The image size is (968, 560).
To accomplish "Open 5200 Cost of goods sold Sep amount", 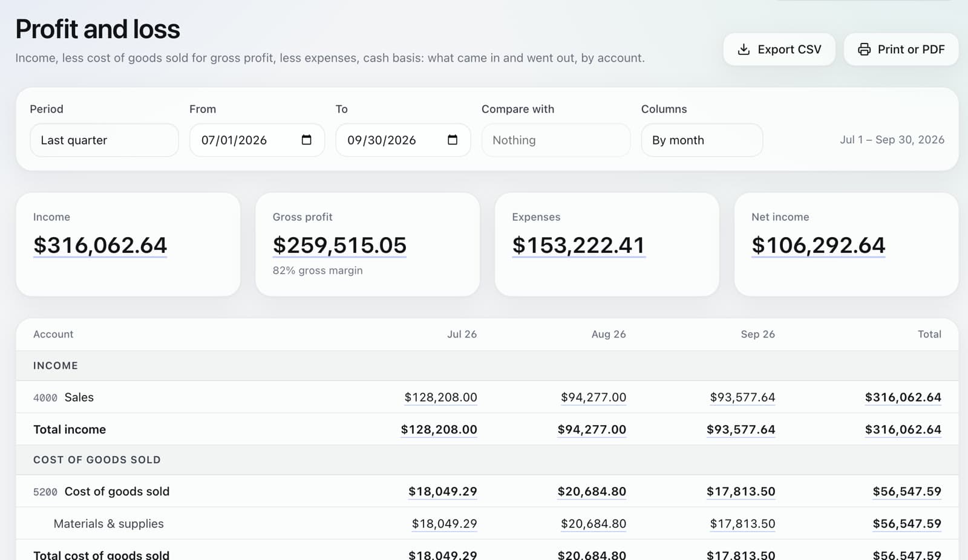I will 741,492.
